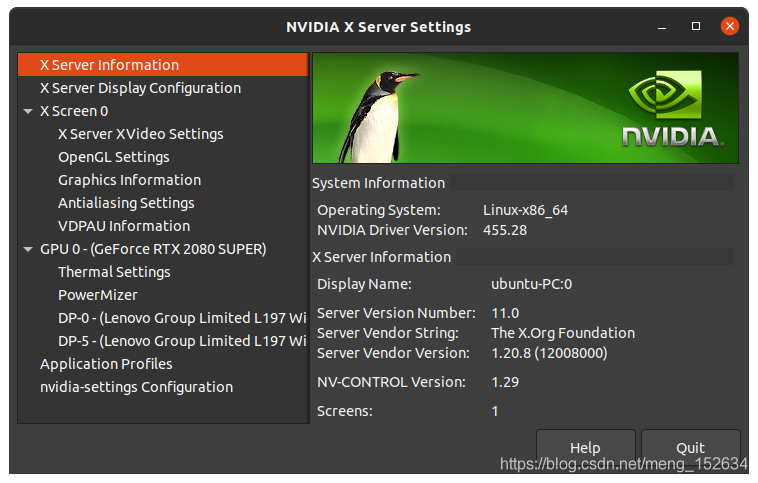Click the NVIDIA X Server Settings title

pyautogui.click(x=379, y=27)
